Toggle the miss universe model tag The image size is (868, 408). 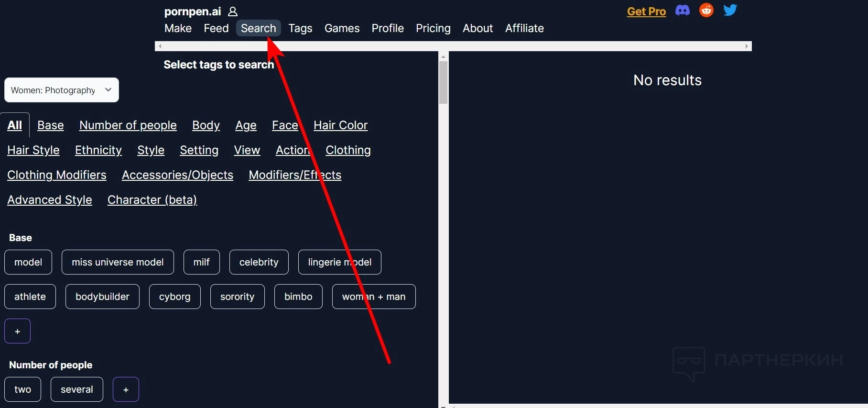pyautogui.click(x=118, y=262)
